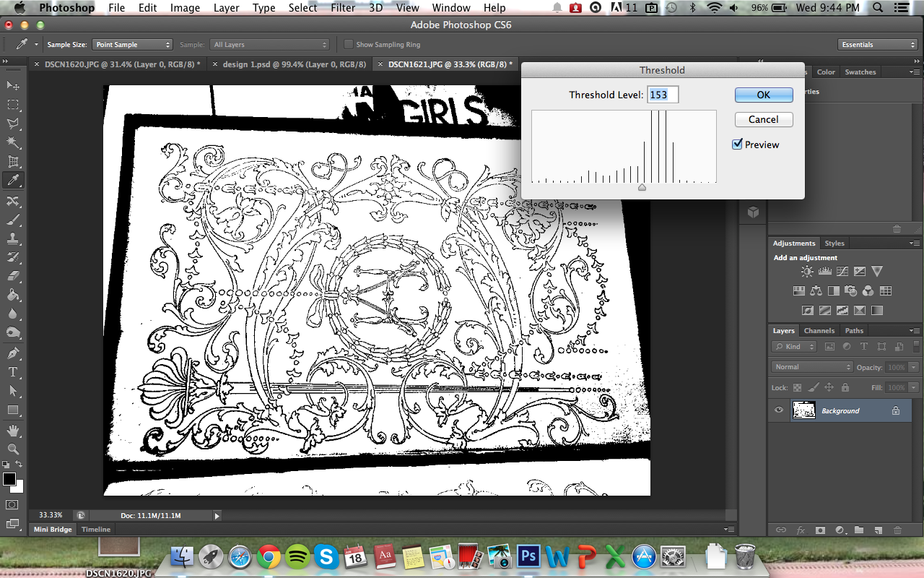Hide the Background layer with eye icon
Screen dimensions: 924x578
(x=779, y=410)
